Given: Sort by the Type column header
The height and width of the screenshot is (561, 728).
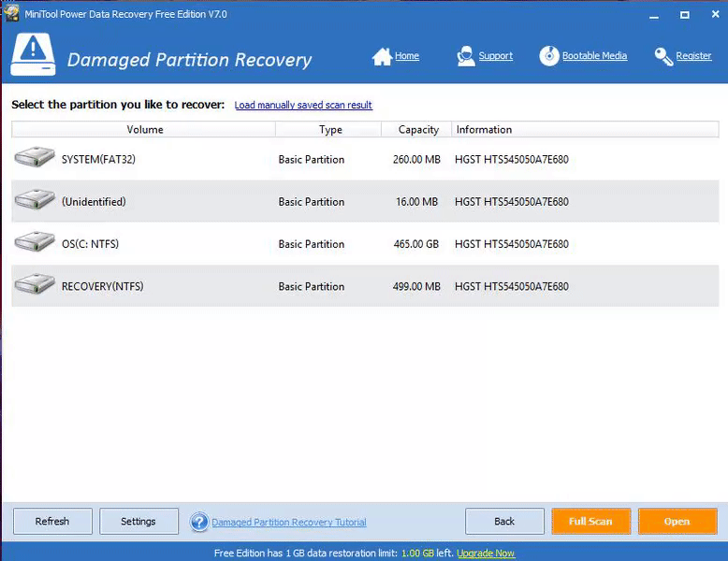Looking at the screenshot, I should tap(329, 129).
